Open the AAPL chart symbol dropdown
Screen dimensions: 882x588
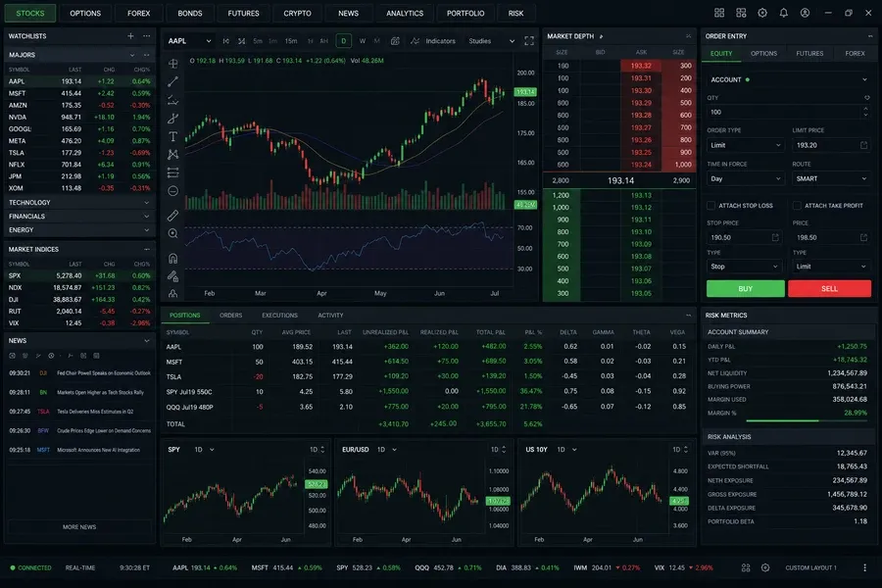click(x=189, y=41)
